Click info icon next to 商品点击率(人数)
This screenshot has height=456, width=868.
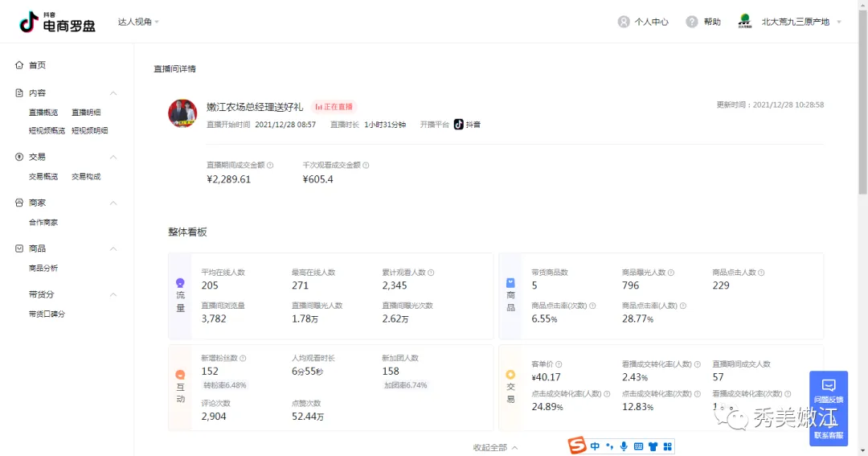pos(683,306)
